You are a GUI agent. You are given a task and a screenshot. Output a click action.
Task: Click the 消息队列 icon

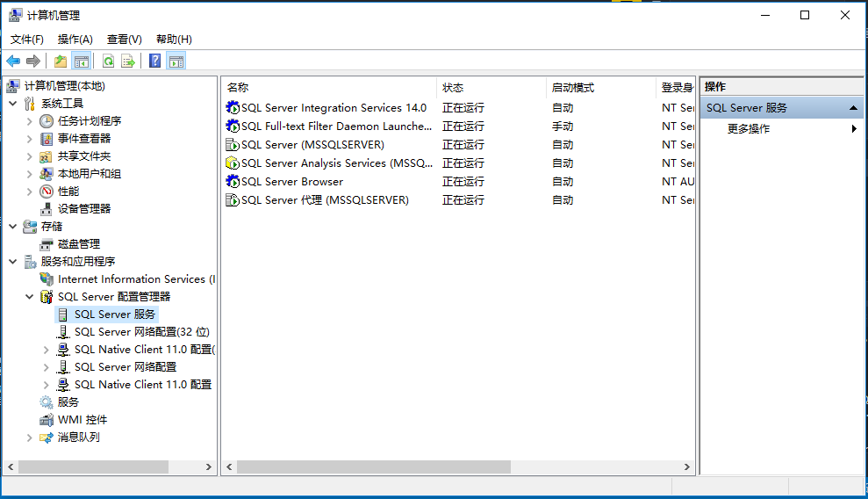47,438
